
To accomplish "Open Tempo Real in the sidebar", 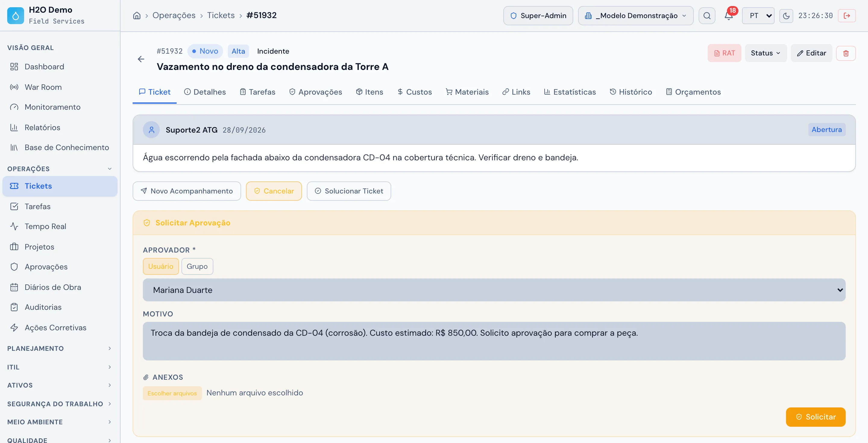I will [60, 226].
